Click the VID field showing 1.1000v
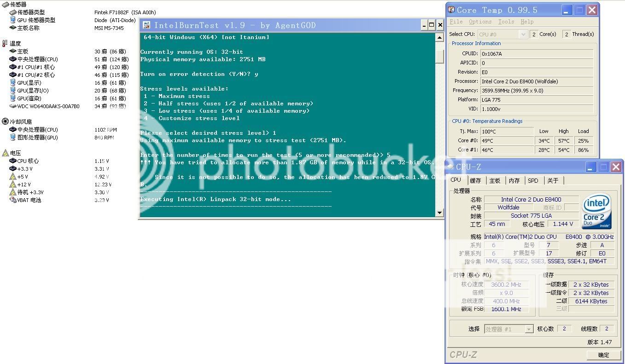625x364 pixels. pyautogui.click(x=537, y=109)
